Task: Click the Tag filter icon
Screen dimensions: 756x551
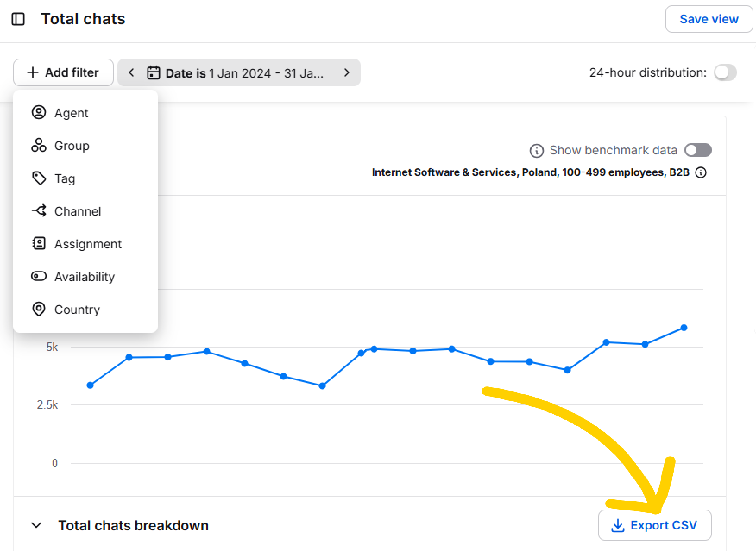Action: tap(39, 178)
